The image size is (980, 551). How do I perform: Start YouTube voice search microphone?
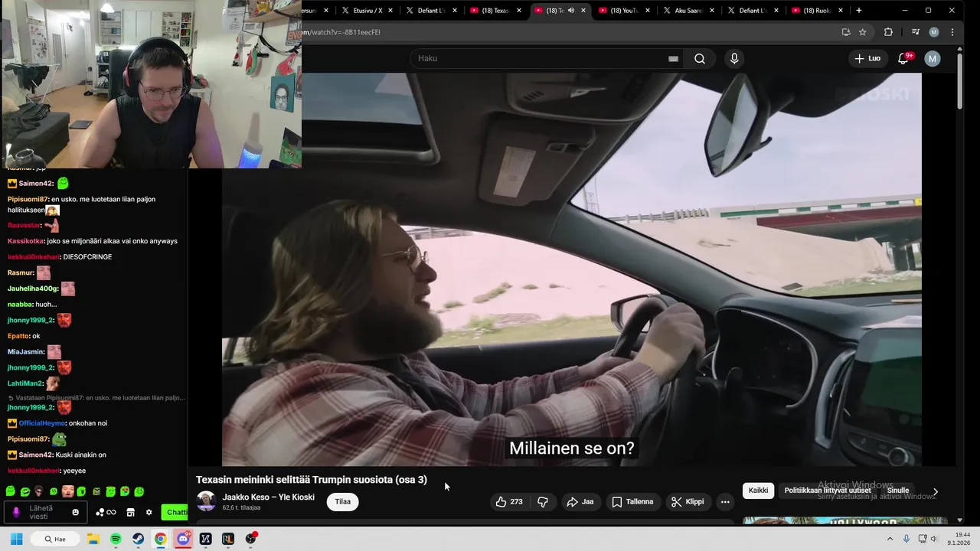(734, 58)
